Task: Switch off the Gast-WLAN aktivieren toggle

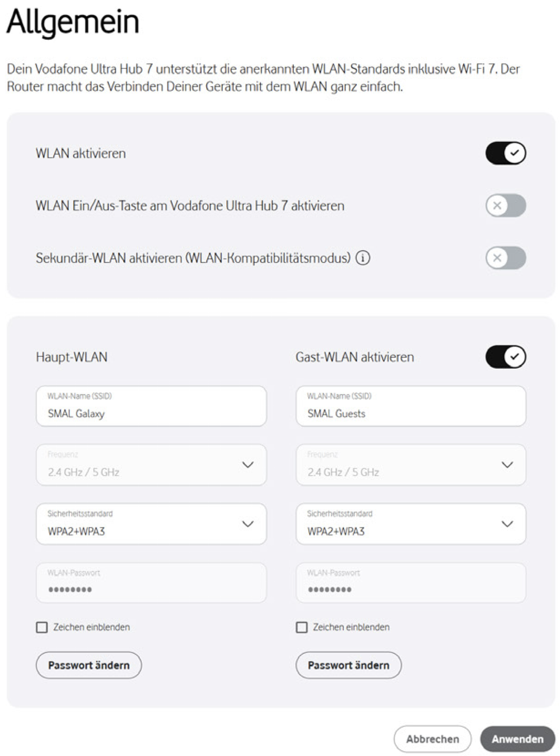Action: [505, 357]
